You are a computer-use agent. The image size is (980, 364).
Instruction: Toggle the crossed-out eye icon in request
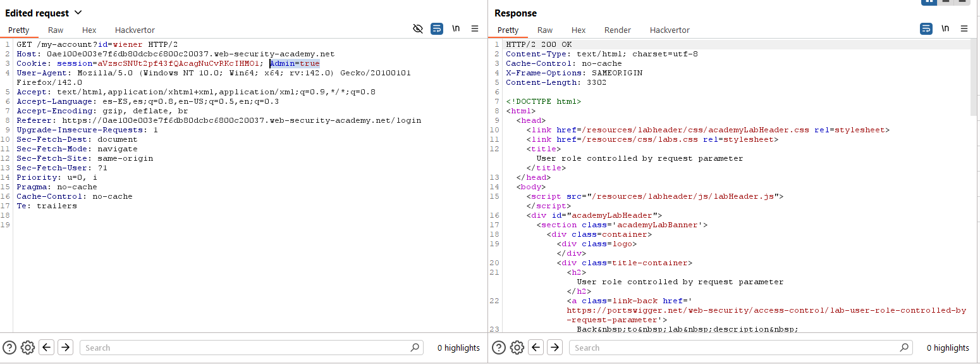coord(417,29)
